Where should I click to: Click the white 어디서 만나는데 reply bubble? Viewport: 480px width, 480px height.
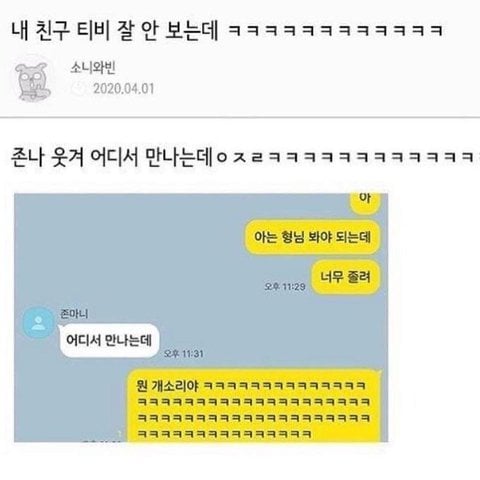tap(109, 341)
